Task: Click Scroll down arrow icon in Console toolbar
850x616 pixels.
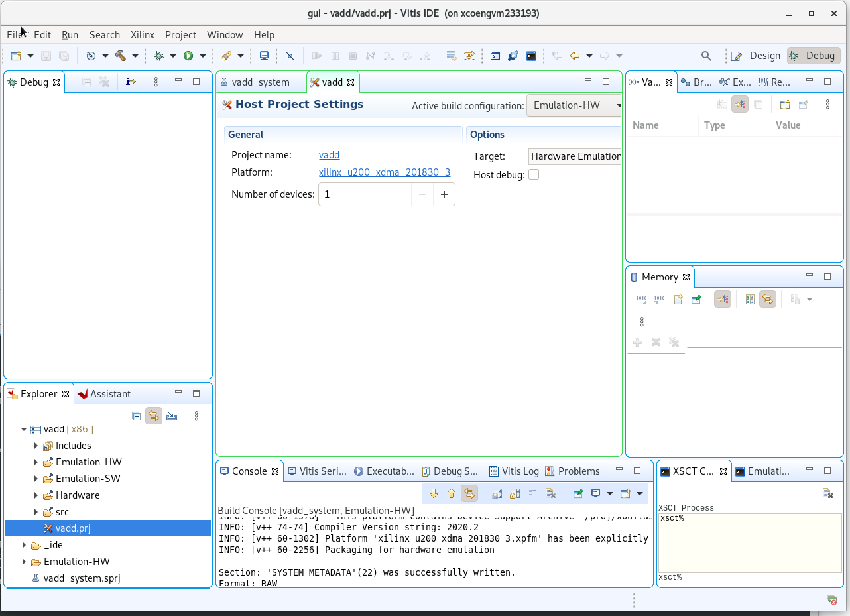Action: point(434,493)
